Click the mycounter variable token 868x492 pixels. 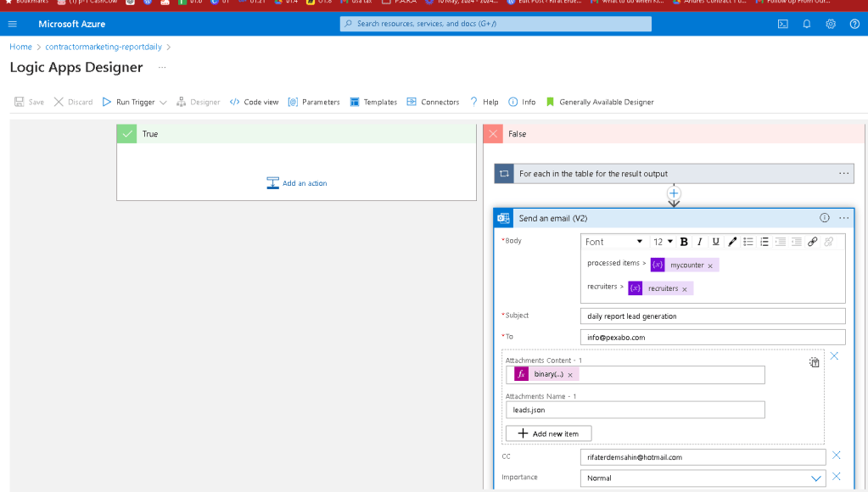[684, 266]
